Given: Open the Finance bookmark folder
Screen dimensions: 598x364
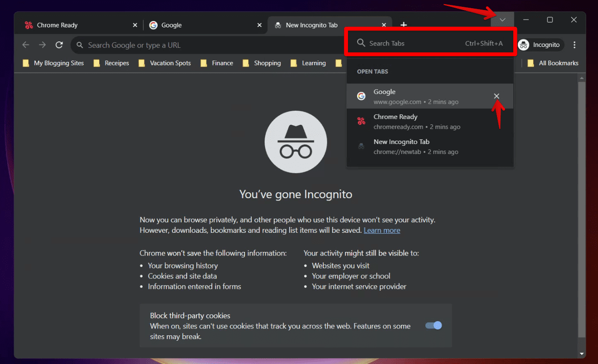Looking at the screenshot, I should coord(217,63).
